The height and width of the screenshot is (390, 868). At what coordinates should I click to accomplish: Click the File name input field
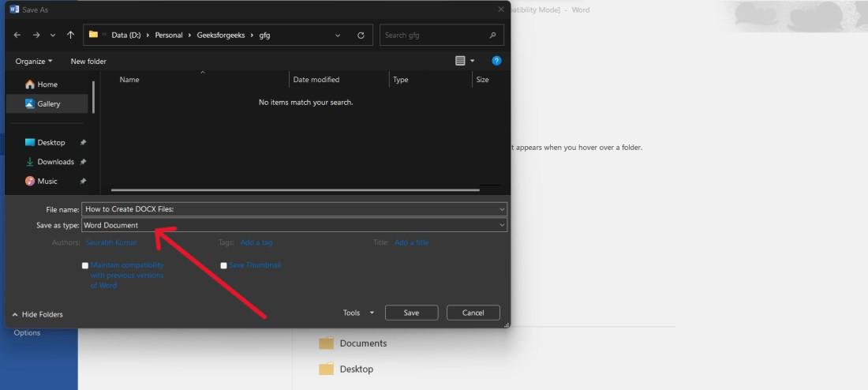click(294, 209)
